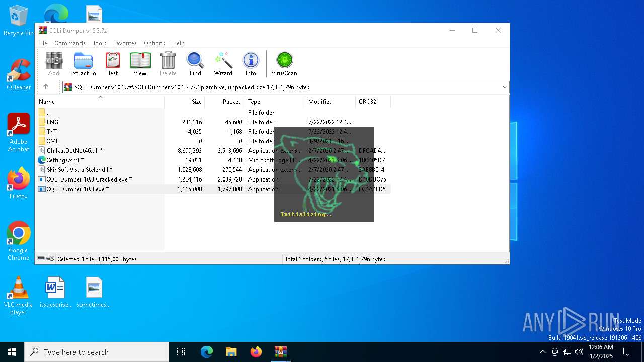Open the Windows Start menu
The image size is (644, 362).
[12, 352]
